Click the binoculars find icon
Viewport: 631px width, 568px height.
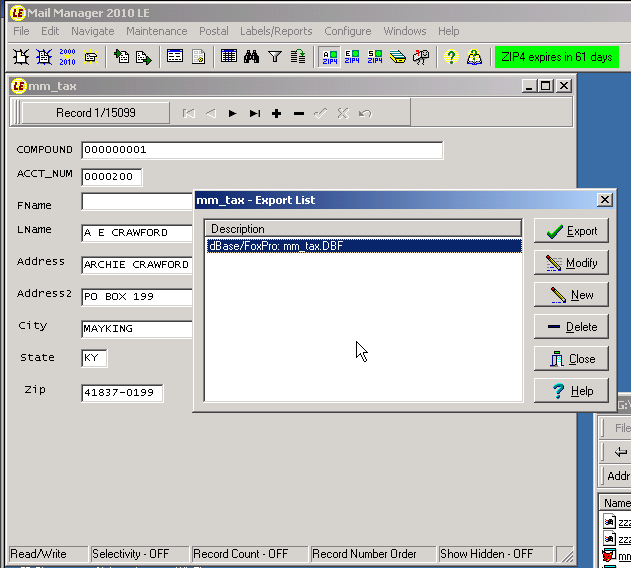[x=252, y=57]
